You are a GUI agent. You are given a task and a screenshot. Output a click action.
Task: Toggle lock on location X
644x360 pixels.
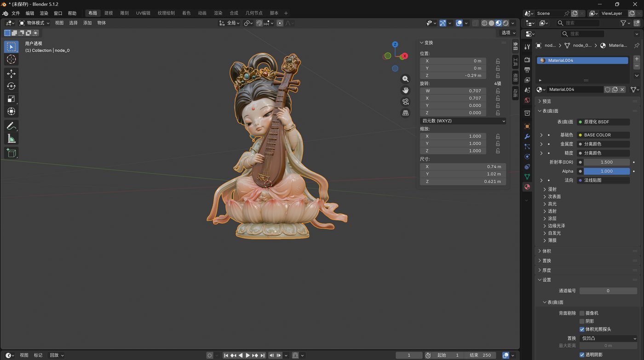click(x=498, y=61)
